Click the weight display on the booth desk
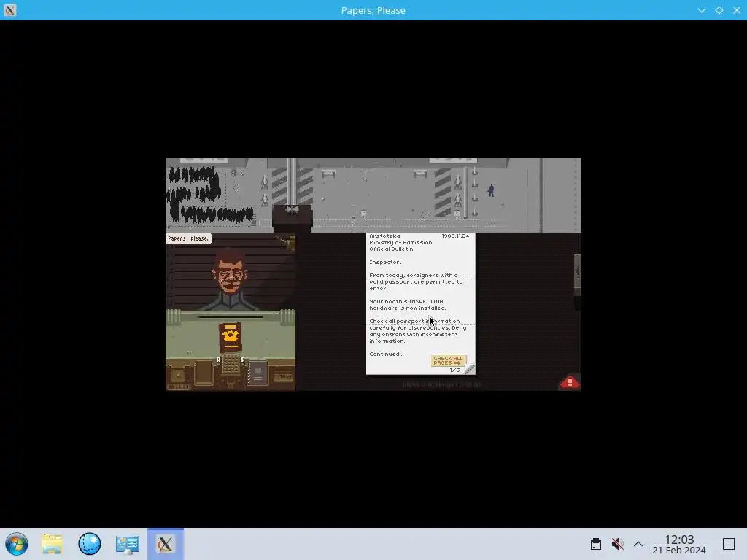This screenshot has height=560, width=747. (285, 377)
